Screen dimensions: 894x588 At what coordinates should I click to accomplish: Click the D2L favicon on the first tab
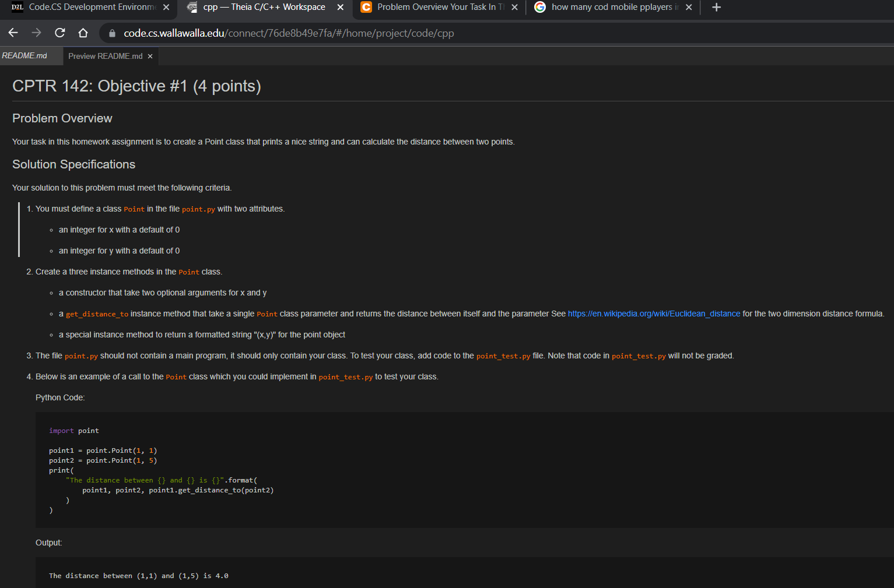(x=17, y=7)
